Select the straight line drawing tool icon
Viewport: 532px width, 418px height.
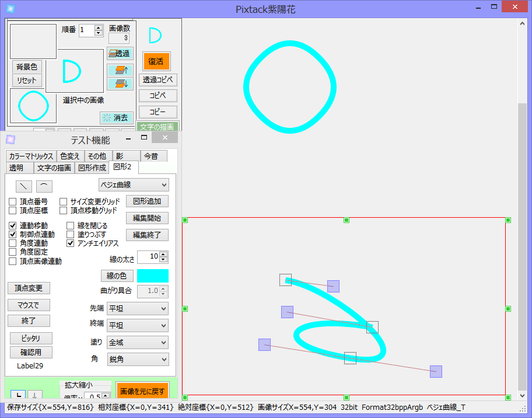pos(24,186)
